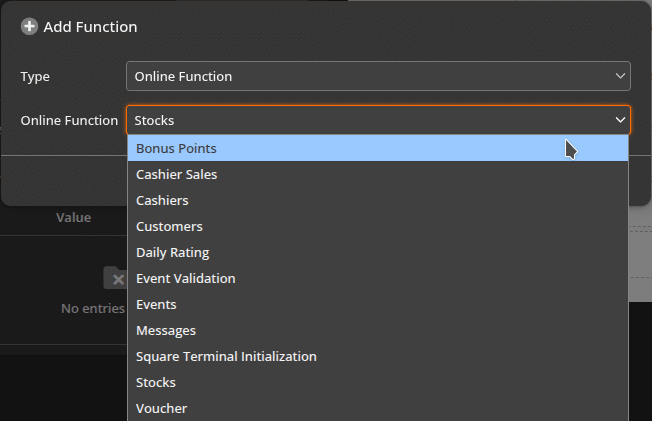Screen dimensions: 652x421
Task: Select Event Validation from the list
Action: coord(378,278)
